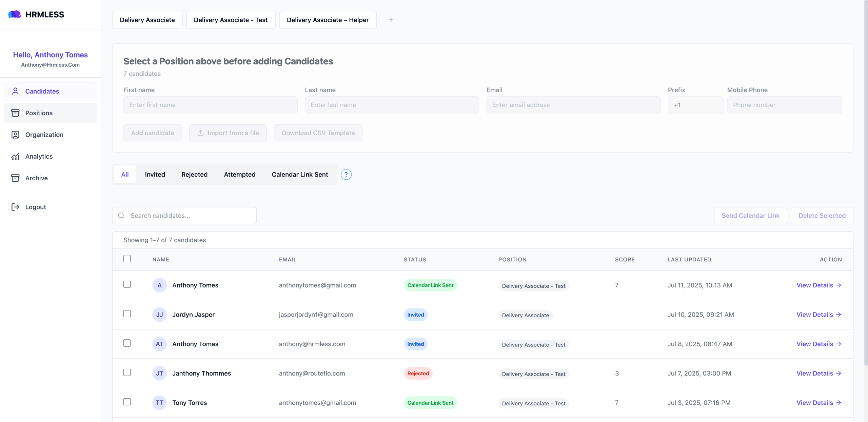
Task: Open the status filter help question icon
Action: coord(346,175)
